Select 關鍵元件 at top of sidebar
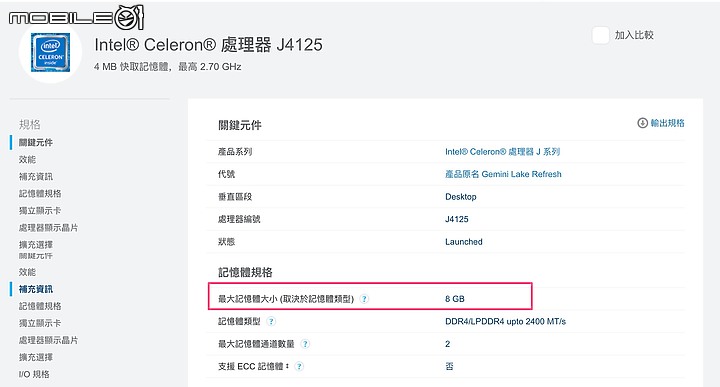720x387 pixels. (36, 142)
